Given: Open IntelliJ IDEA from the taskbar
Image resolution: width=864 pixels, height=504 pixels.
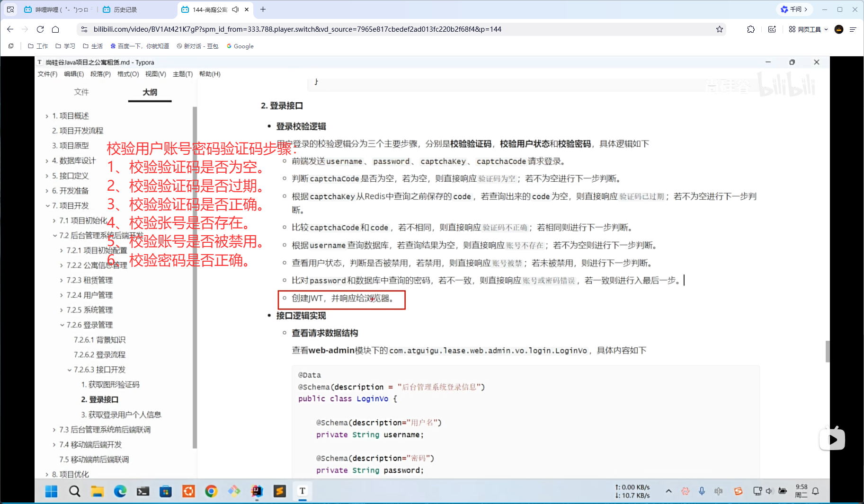Looking at the screenshot, I should point(257,492).
